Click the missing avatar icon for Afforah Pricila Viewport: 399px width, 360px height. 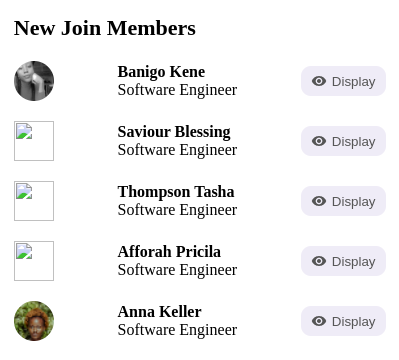point(34,261)
